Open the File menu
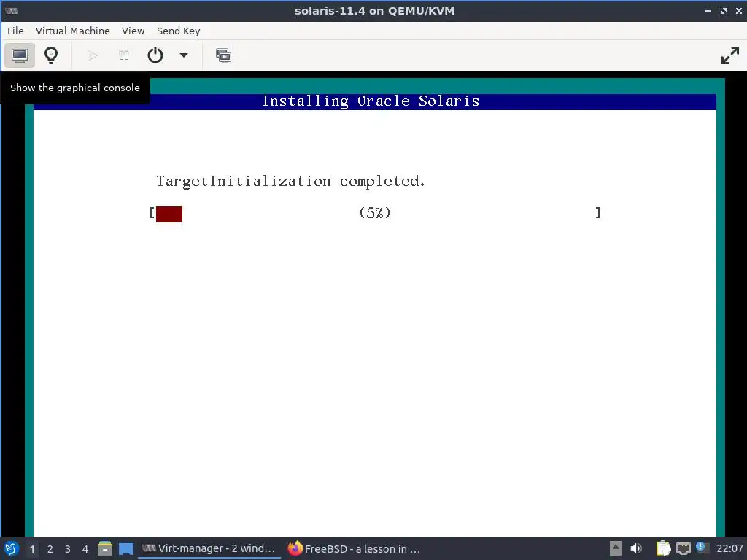 tap(15, 31)
